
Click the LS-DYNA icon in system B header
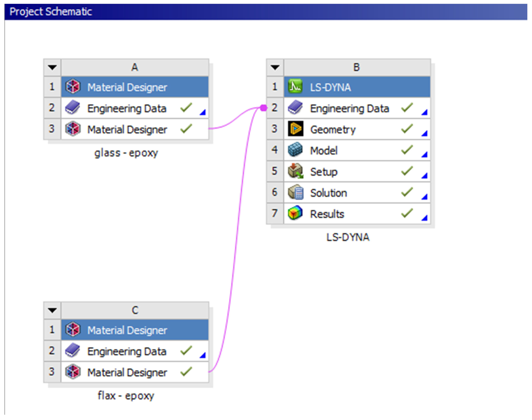click(x=295, y=86)
